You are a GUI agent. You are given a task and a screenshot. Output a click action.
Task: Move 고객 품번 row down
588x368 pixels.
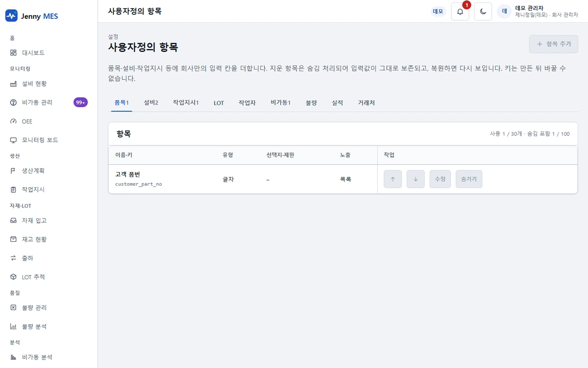tap(416, 179)
